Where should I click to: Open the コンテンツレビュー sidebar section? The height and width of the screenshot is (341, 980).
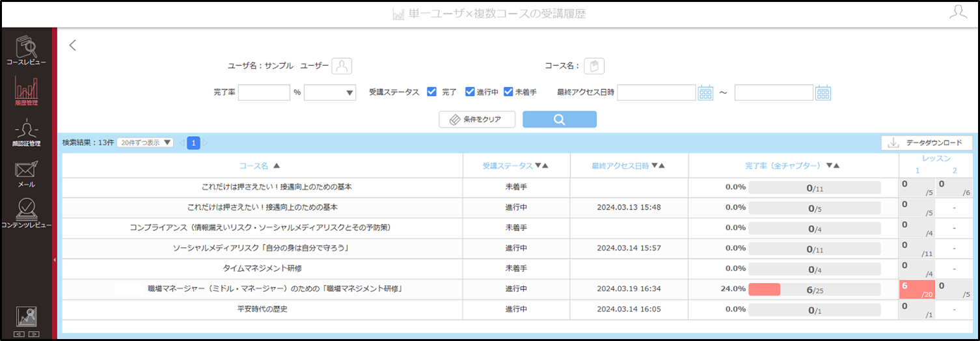[27, 214]
